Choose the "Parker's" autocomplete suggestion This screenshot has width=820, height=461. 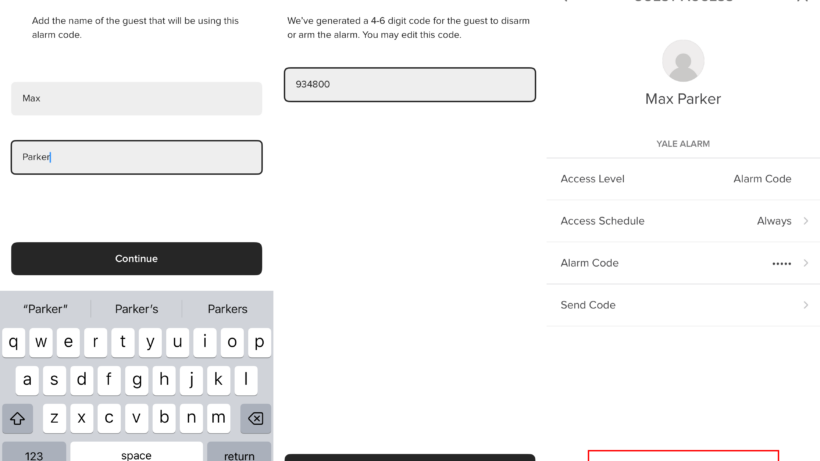pos(136,309)
